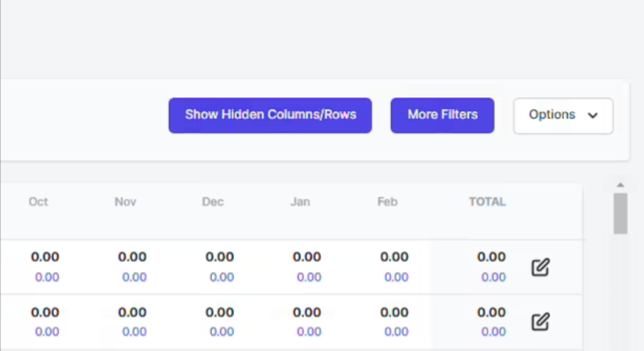Select the Feb column header
The image size is (644, 351).
tap(387, 202)
